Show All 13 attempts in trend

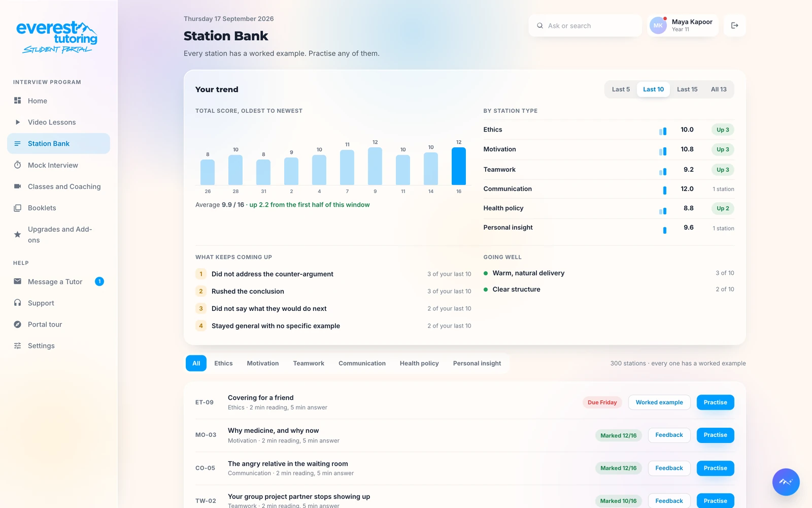(x=719, y=89)
